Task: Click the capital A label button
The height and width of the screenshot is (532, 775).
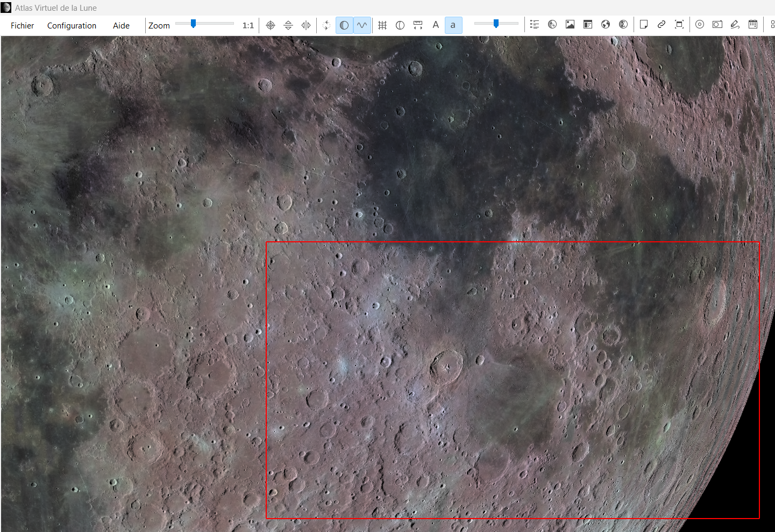Action: click(436, 25)
